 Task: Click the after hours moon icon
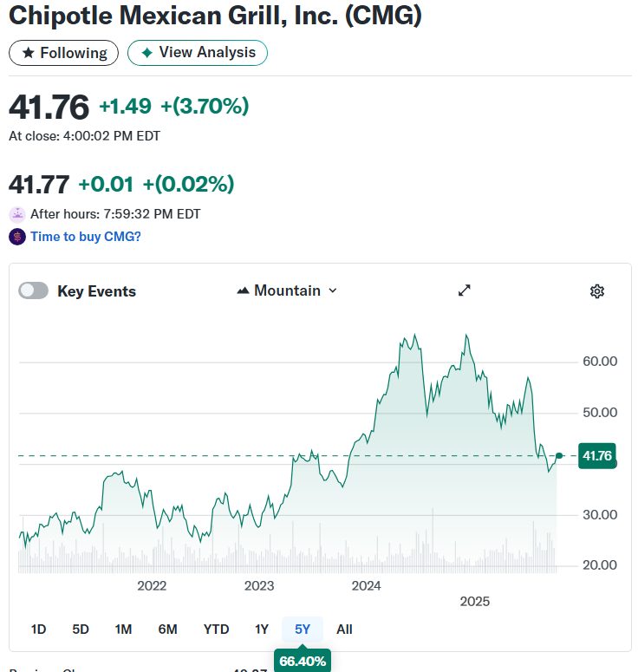click(x=17, y=214)
